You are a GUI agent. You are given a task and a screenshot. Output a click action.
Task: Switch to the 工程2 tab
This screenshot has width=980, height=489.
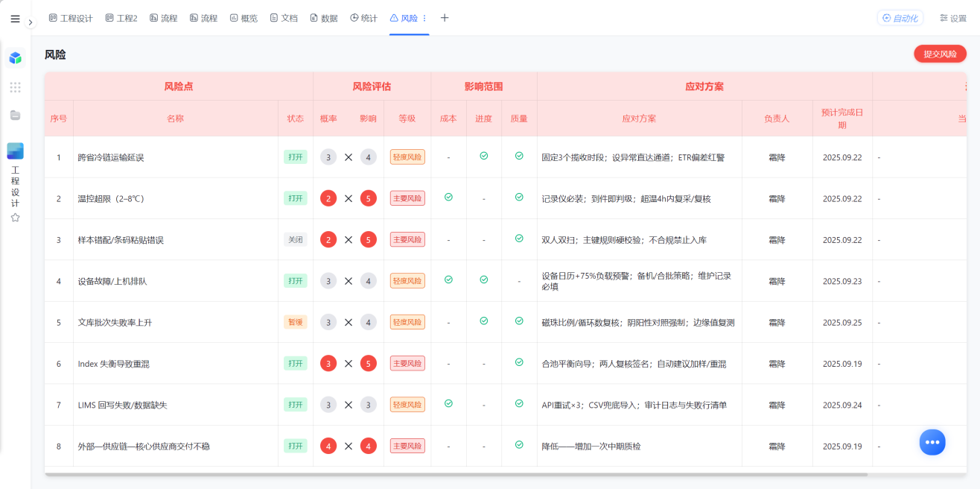point(121,18)
